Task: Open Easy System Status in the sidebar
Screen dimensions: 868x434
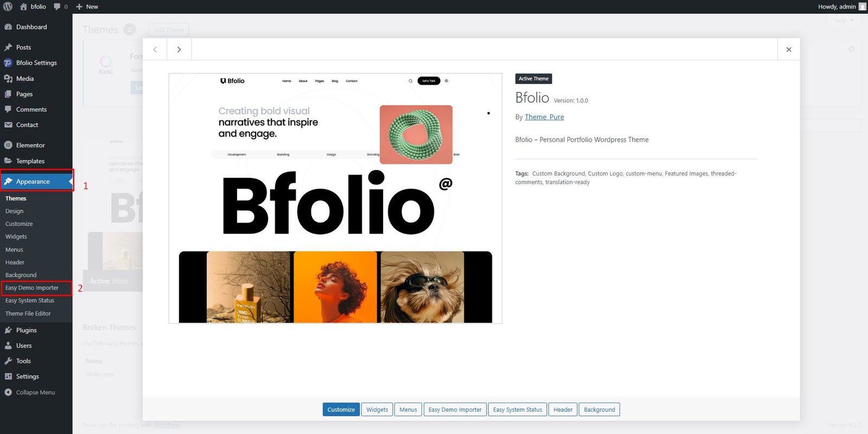Action: [30, 301]
